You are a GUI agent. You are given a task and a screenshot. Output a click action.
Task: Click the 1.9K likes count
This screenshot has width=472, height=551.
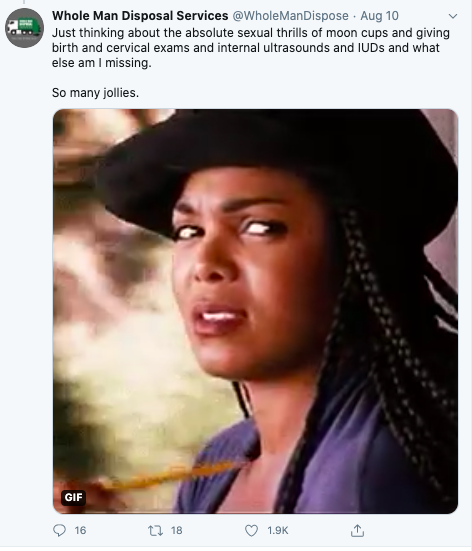(278, 530)
